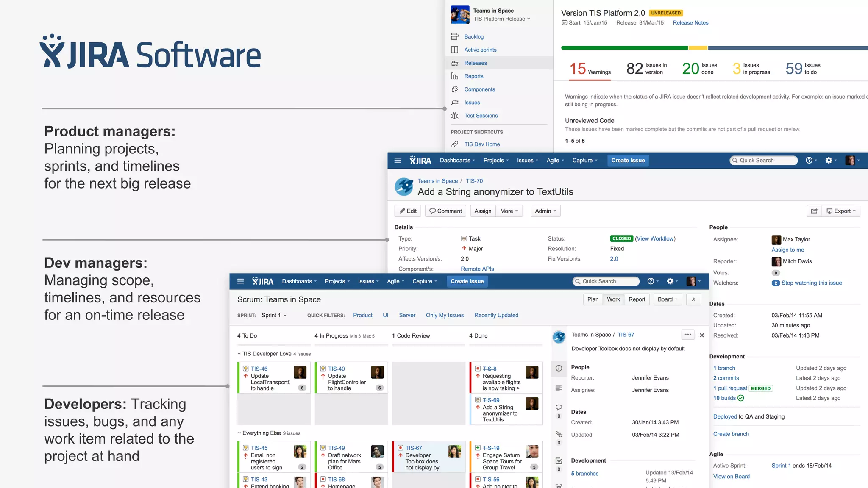The width and height of the screenshot is (868, 488).
Task: Open the Export dropdown
Action: [841, 211]
